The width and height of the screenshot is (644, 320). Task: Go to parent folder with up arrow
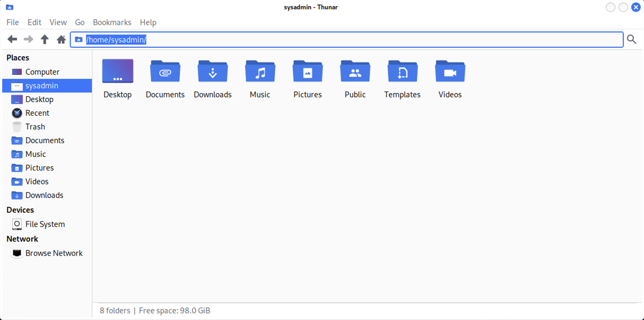pyautogui.click(x=45, y=40)
